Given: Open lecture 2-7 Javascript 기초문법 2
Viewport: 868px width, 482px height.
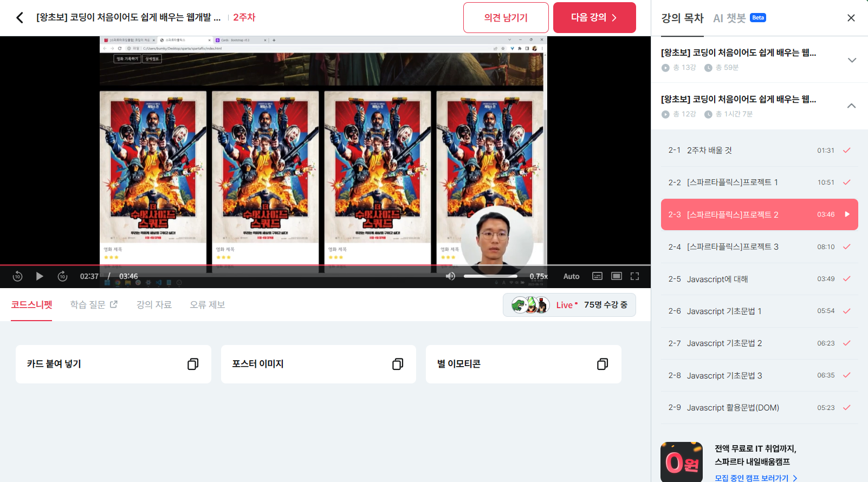Looking at the screenshot, I should point(760,343).
